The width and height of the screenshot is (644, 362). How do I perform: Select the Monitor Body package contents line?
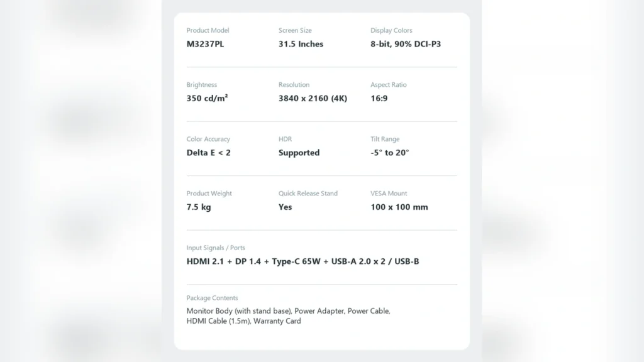click(x=288, y=311)
